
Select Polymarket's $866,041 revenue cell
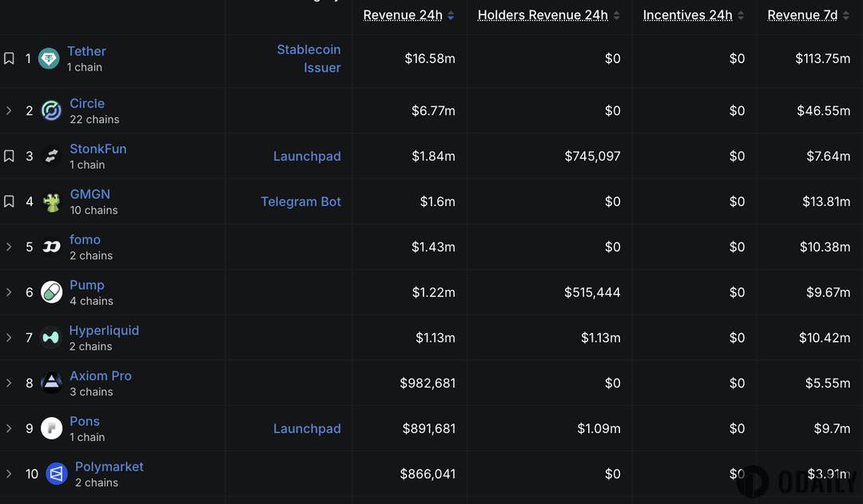coord(428,474)
